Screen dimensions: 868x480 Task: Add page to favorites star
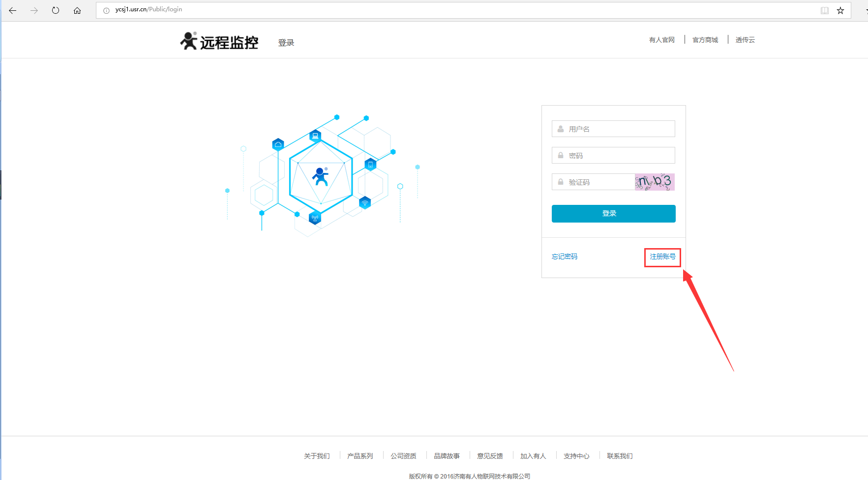click(840, 10)
